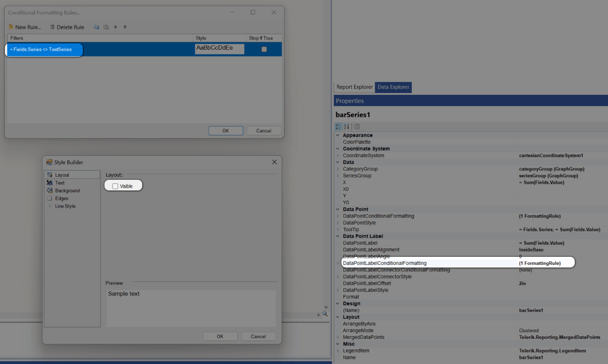This screenshot has width=608, height=364.
Task: Click the copy rule icon
Action: [96, 27]
